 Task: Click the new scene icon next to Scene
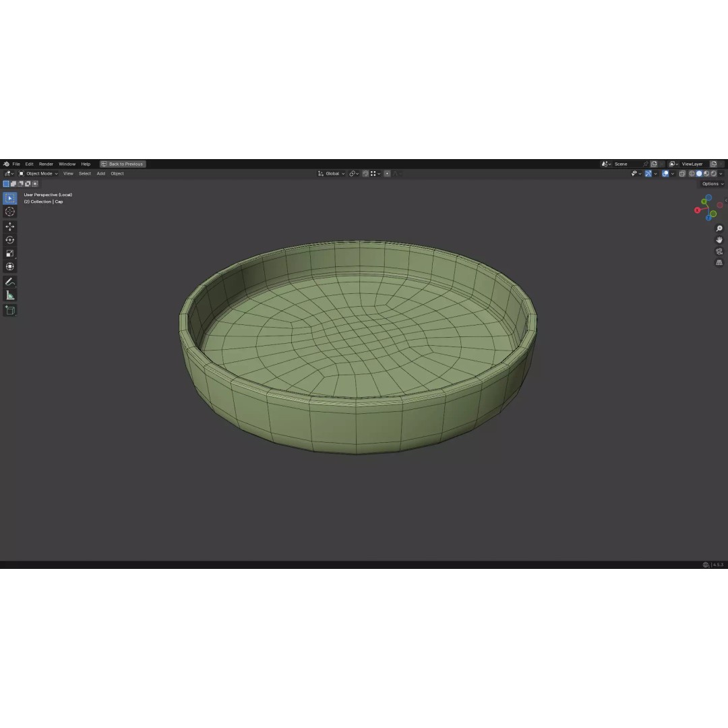[654, 164]
